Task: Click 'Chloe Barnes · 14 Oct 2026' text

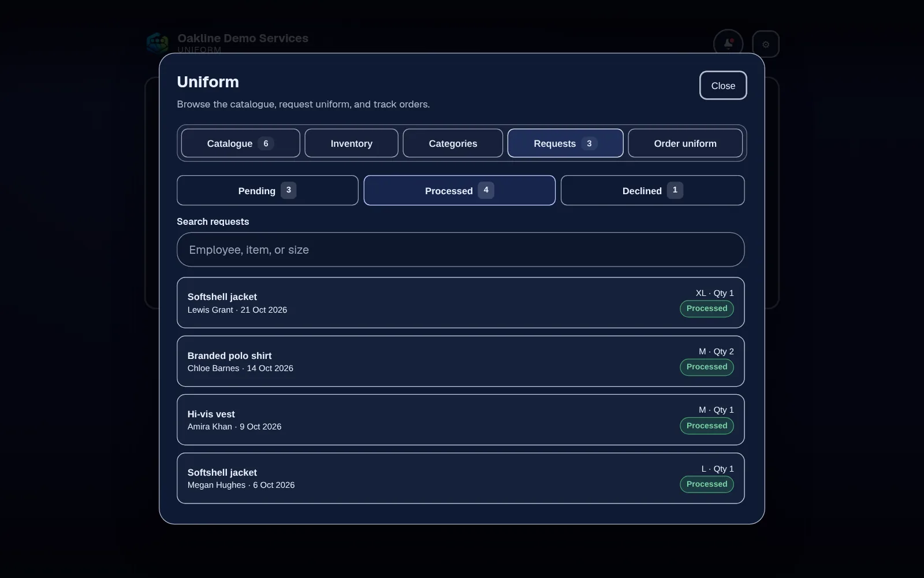Action: tap(240, 368)
